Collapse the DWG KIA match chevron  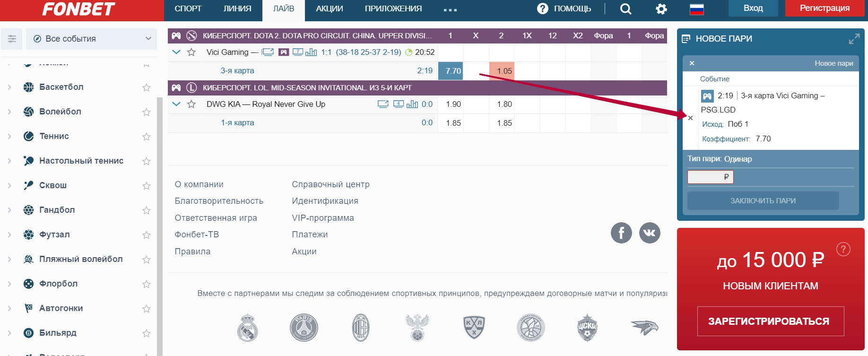point(176,104)
